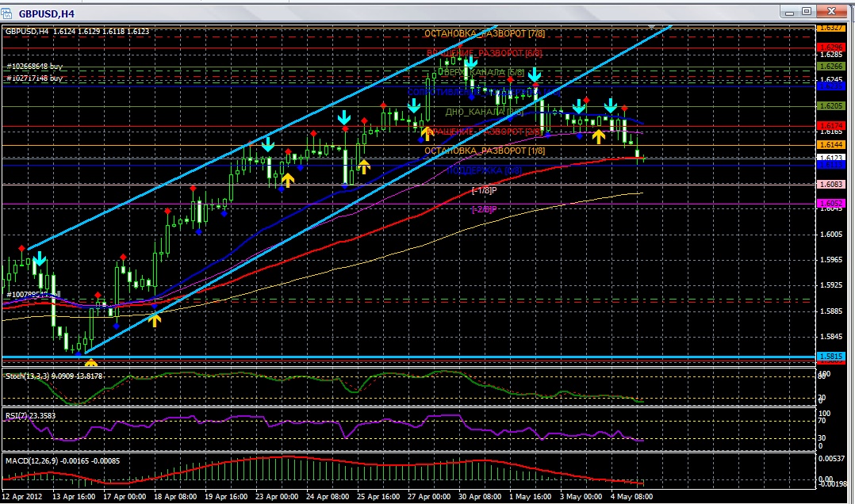855x504 pixels.
Task: Click the 'RSI(7) 23.3583' indicator label
Action: [30, 416]
